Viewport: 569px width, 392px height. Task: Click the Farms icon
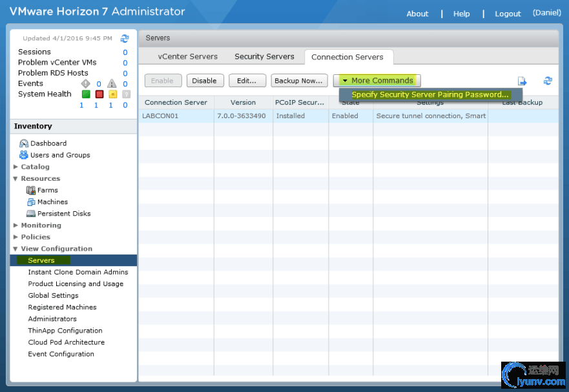[x=31, y=191]
